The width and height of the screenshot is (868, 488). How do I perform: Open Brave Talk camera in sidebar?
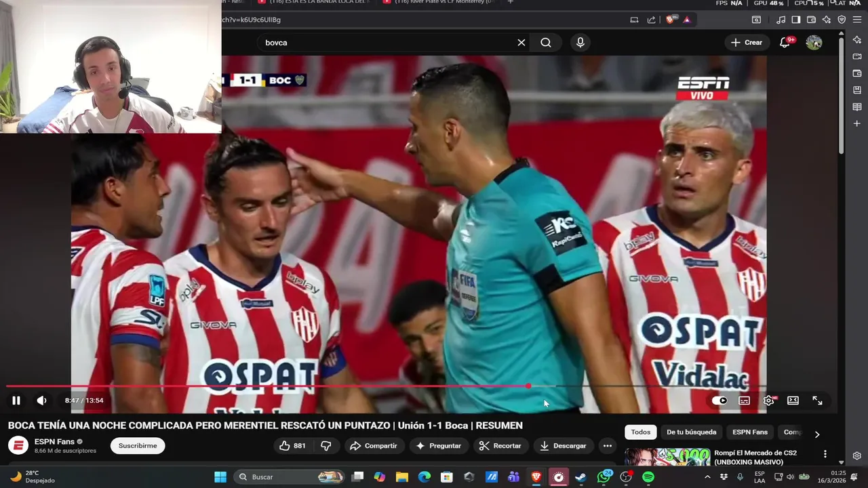pos(857,57)
